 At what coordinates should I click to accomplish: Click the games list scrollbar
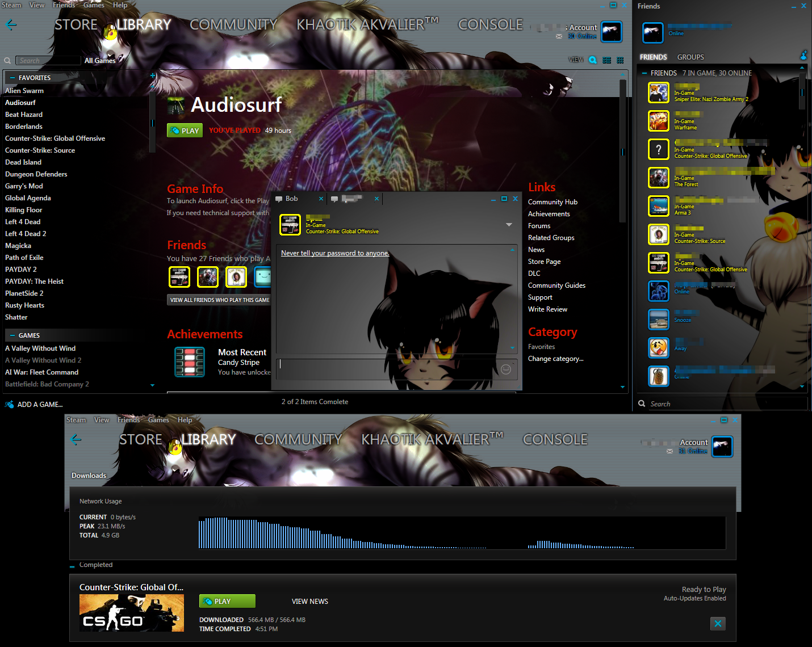tap(152, 123)
